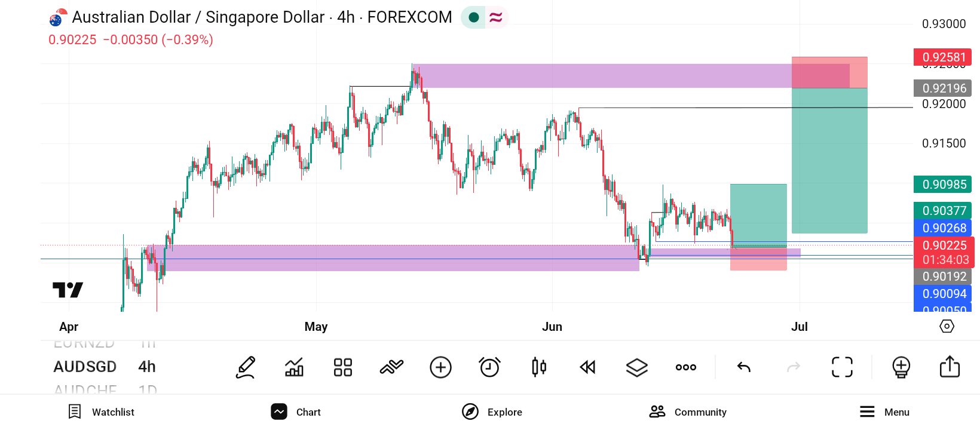Open the indicators chart icon

coord(294,367)
